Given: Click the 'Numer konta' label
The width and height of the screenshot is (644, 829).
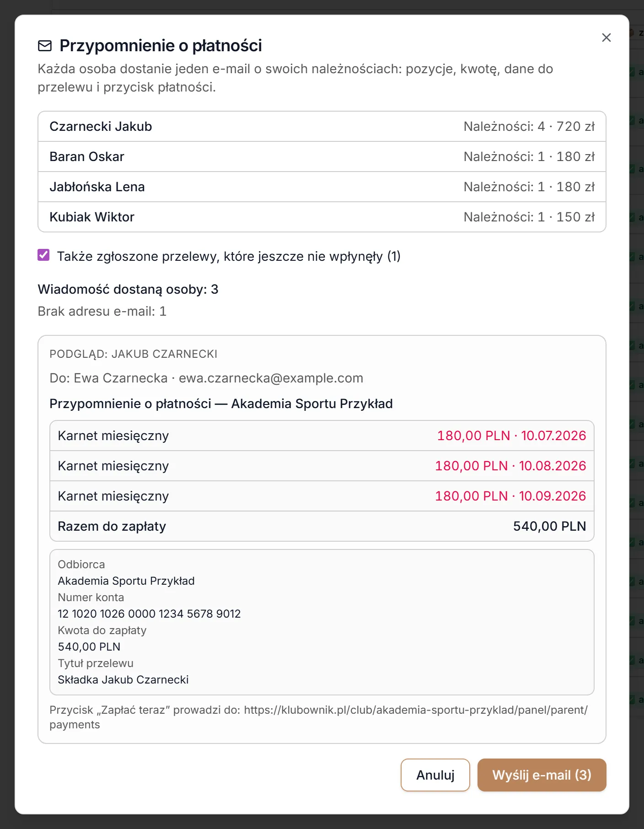Looking at the screenshot, I should (91, 598).
